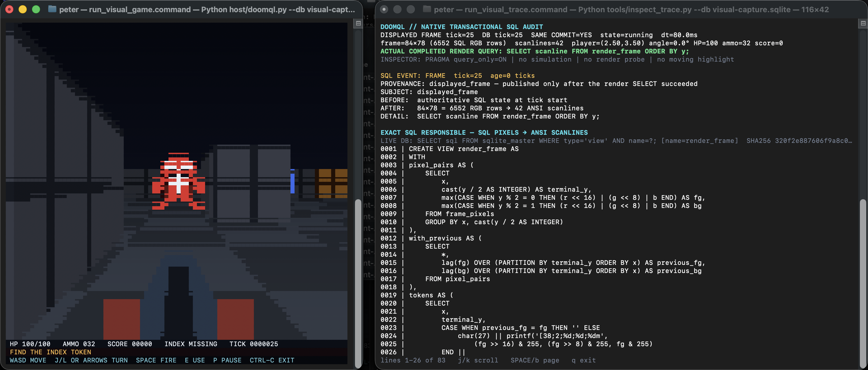The height and width of the screenshot is (370, 868).
Task: Click line 0006 'cast(y / 2 AS INTEGER)'
Action: pos(486,189)
